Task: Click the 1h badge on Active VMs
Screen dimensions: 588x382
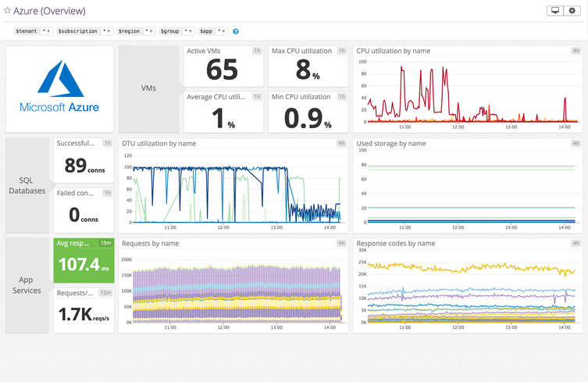Action: tap(257, 51)
